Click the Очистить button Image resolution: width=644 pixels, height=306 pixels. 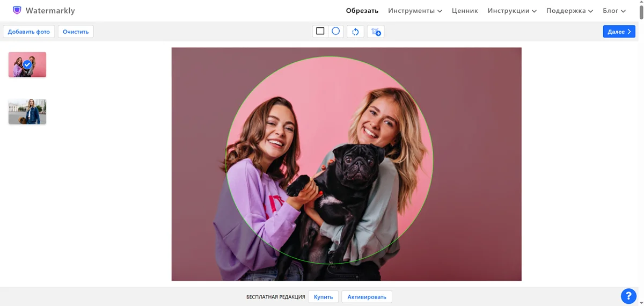[x=76, y=32]
